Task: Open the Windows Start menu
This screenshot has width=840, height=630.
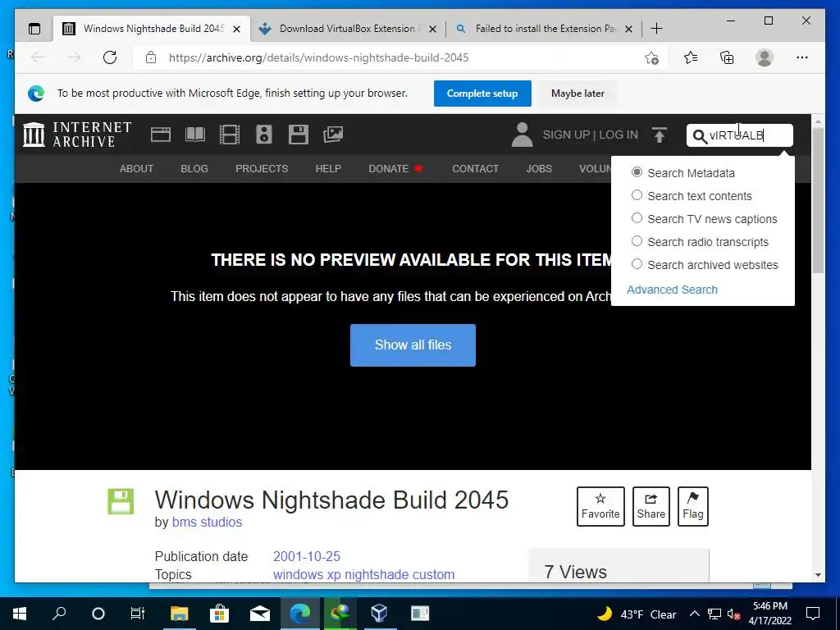Action: (x=20, y=614)
